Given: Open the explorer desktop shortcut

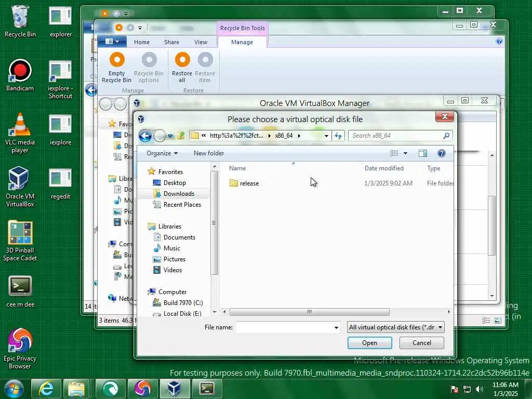Looking at the screenshot, I should click(60, 21).
